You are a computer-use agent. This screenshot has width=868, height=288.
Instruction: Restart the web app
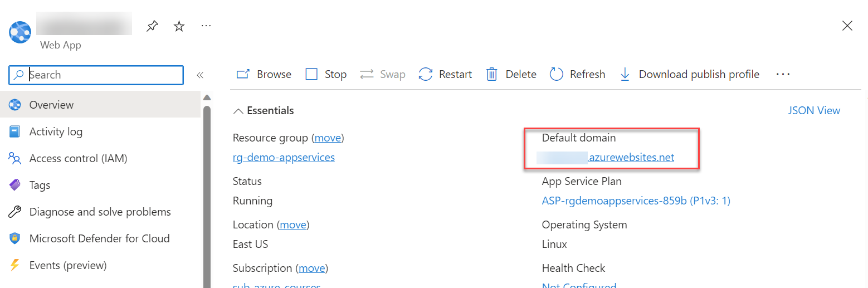point(445,74)
